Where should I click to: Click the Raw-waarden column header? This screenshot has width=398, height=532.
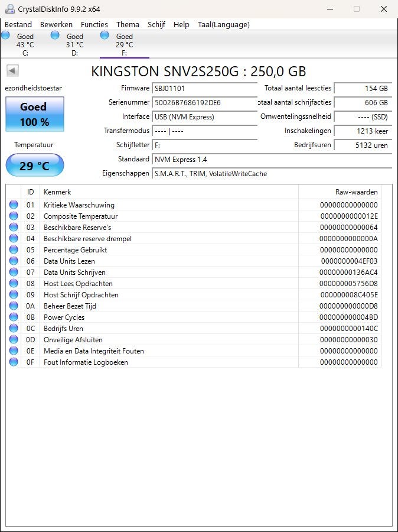[x=340, y=192]
